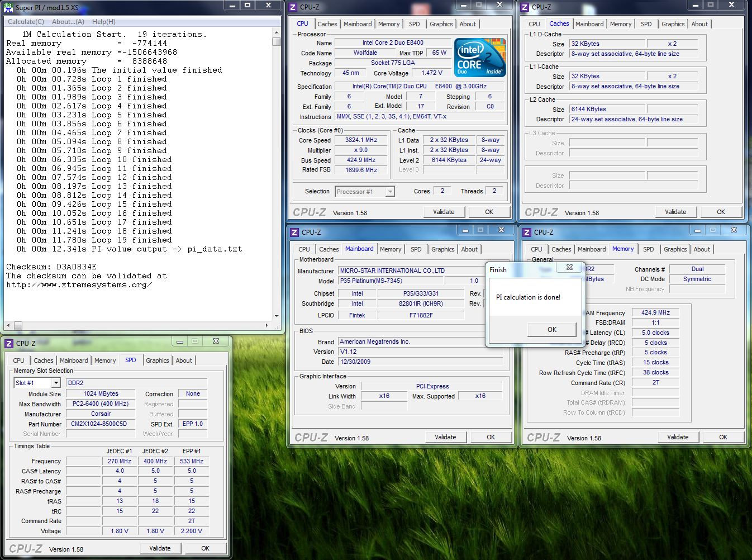This screenshot has height=560, width=752.
Task: Click the '12/30/2009' BIOS date field
Action: [x=421, y=362]
